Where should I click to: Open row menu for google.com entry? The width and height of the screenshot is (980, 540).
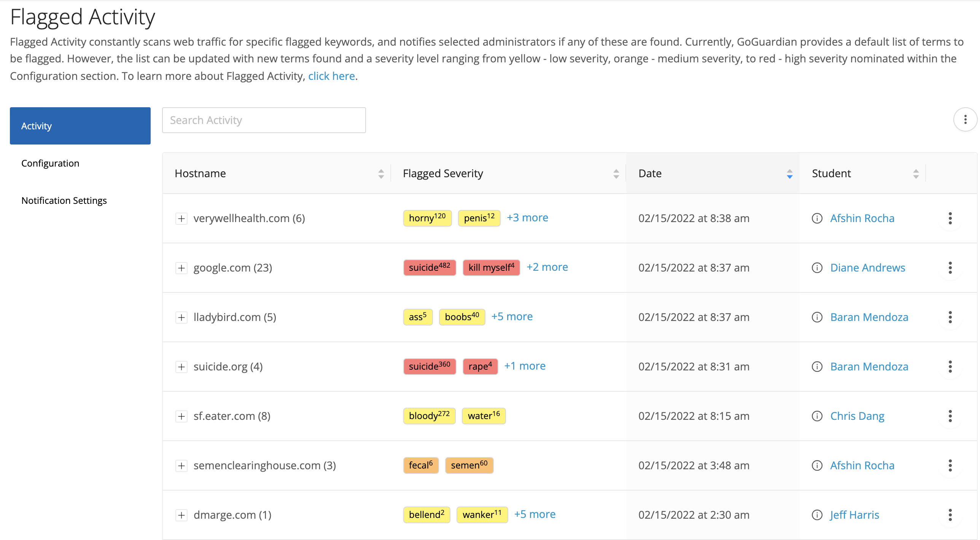point(950,268)
